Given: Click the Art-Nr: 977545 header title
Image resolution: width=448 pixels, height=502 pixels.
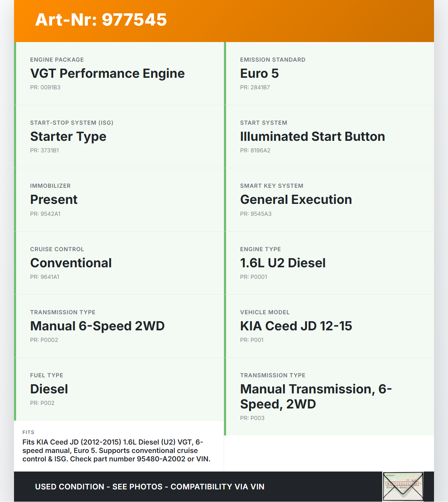Looking at the screenshot, I should point(101,20).
